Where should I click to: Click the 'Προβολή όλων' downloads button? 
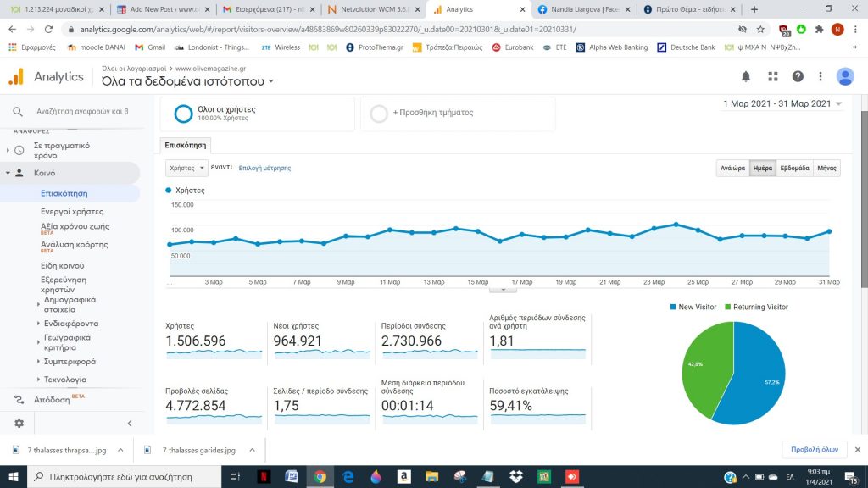tap(815, 449)
